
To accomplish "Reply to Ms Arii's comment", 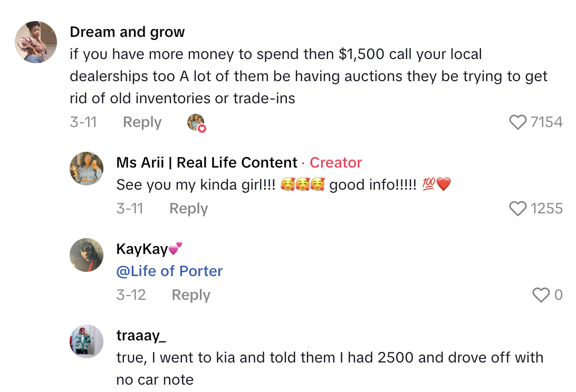I will (188, 209).
